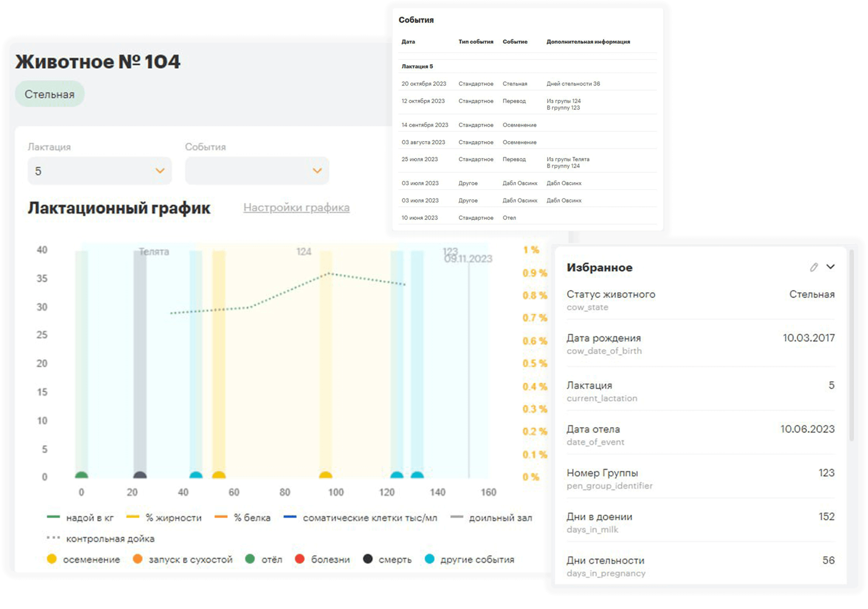The height and width of the screenshot is (609, 868).
Task: Click the Тип события column header
Action: click(x=476, y=42)
